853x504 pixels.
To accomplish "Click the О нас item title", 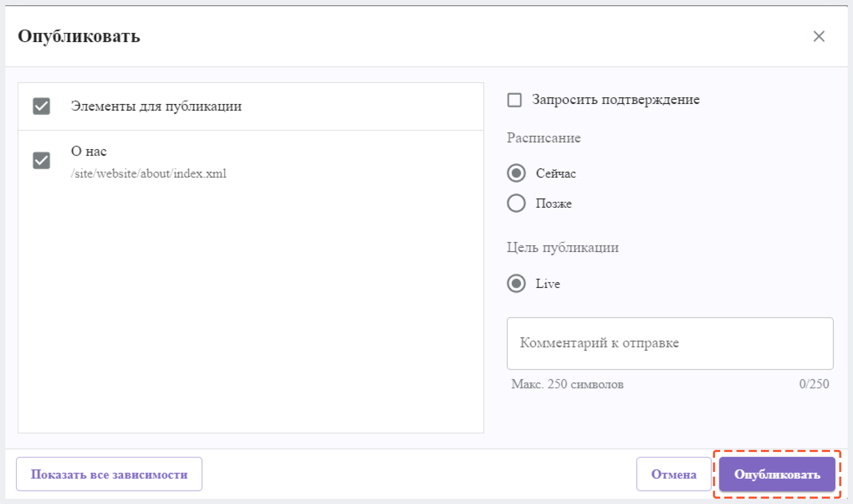I will 89,151.
